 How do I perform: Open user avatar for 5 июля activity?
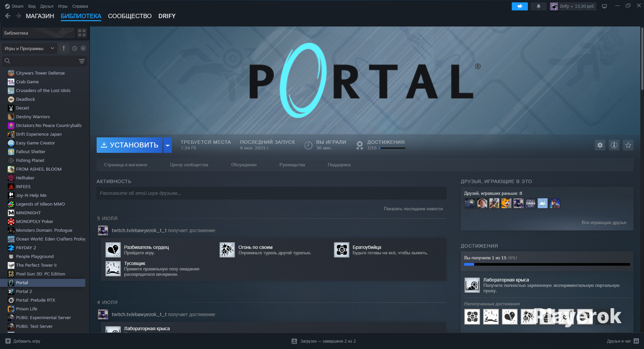[103, 230]
